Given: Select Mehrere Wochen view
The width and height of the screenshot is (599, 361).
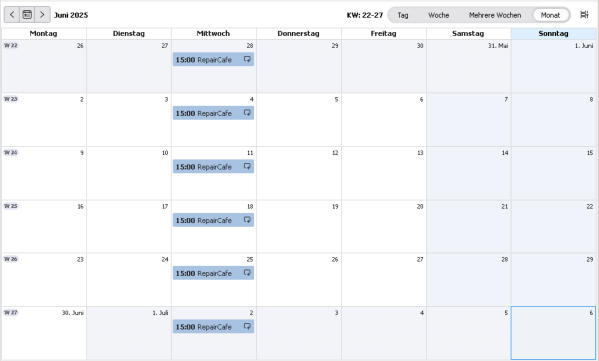Looking at the screenshot, I should [x=495, y=15].
